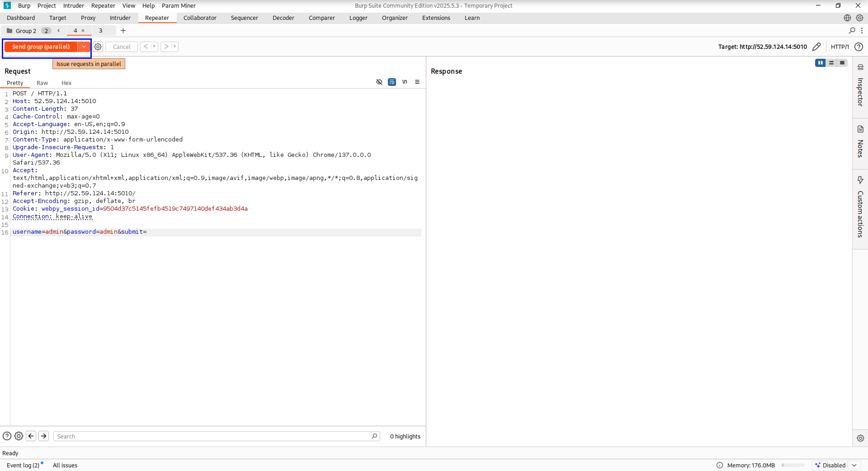The height and width of the screenshot is (471, 868).
Task: Click the Group 2 tab group
Action: tap(26, 31)
